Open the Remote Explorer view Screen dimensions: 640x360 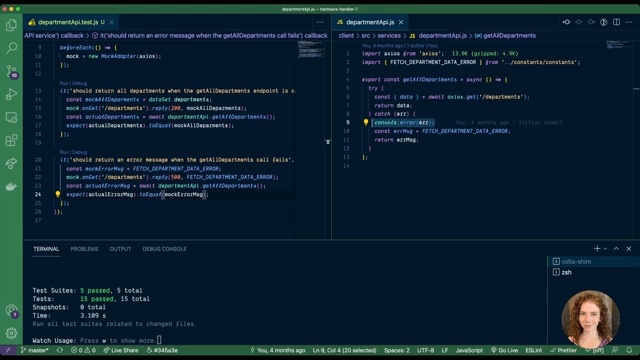point(11,118)
